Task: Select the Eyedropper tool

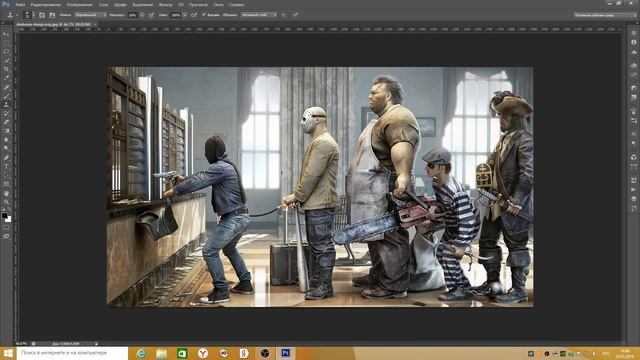Action: point(6,78)
